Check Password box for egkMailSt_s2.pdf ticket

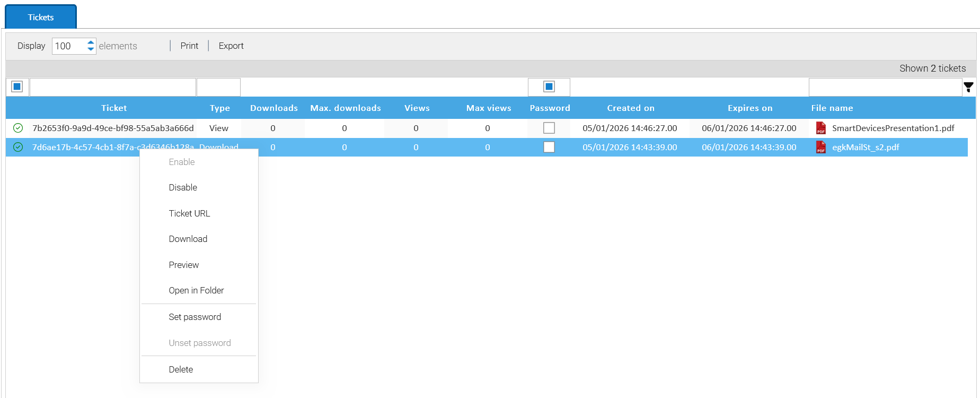[549, 147]
